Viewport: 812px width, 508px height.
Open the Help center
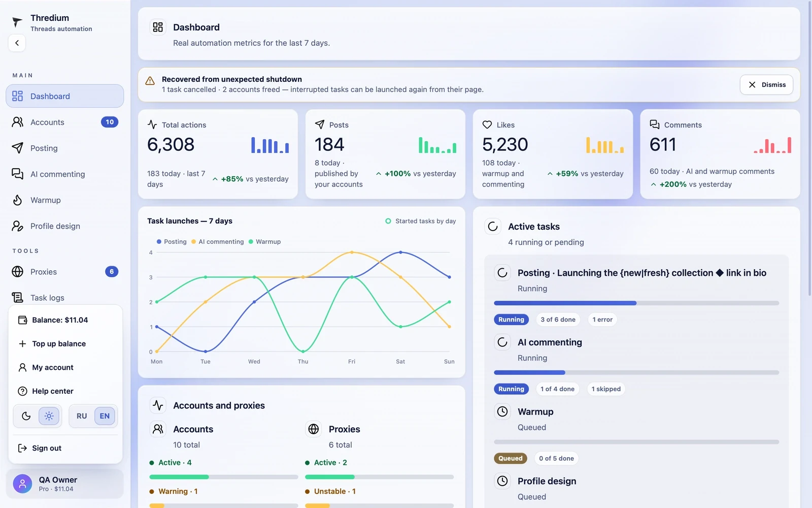65,391
